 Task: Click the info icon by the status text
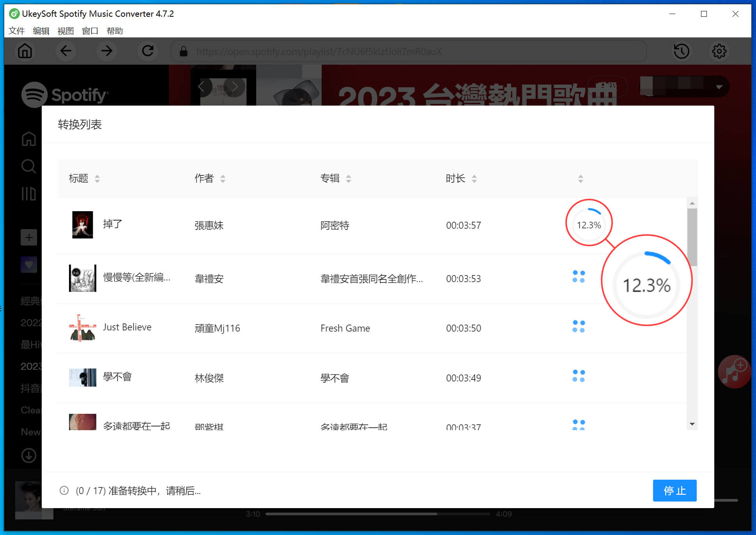pyautogui.click(x=64, y=491)
